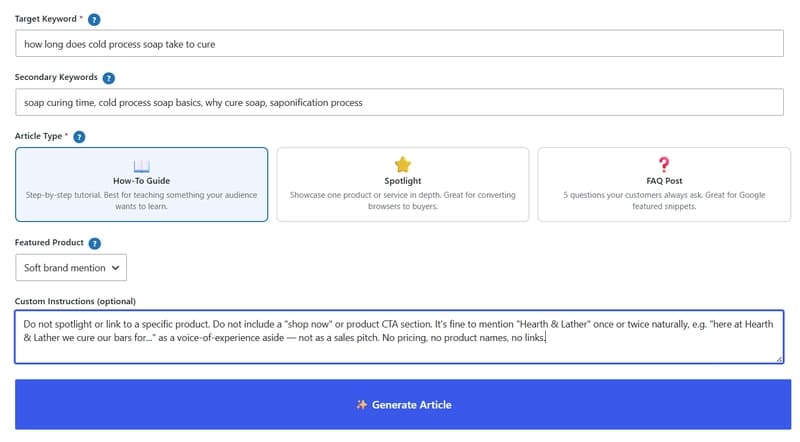This screenshot has height=442, width=800.
Task: Choose the Spotlight article type card
Action: 403,184
